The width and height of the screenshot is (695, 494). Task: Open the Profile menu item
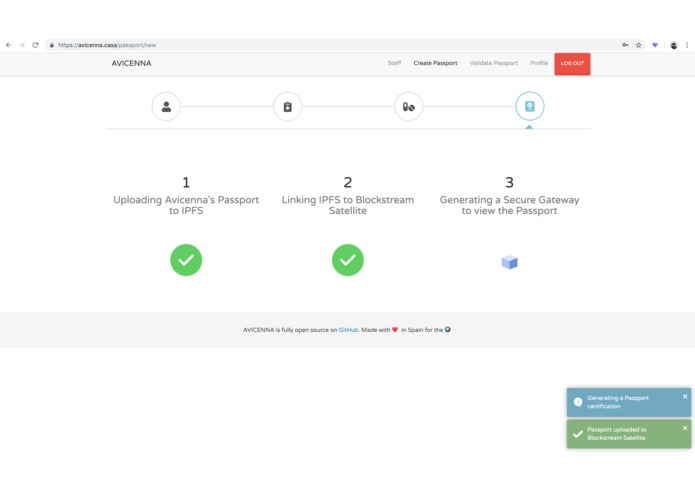coord(539,63)
